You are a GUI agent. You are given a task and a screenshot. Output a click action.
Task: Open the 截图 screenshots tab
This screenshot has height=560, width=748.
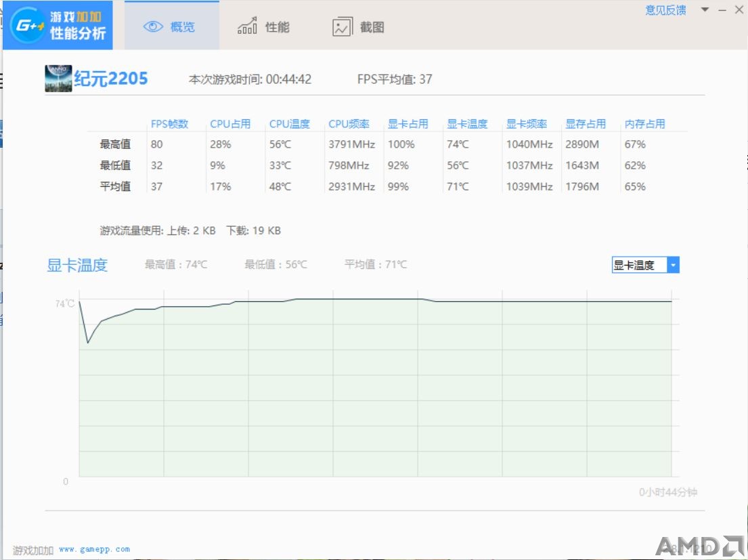click(x=358, y=26)
